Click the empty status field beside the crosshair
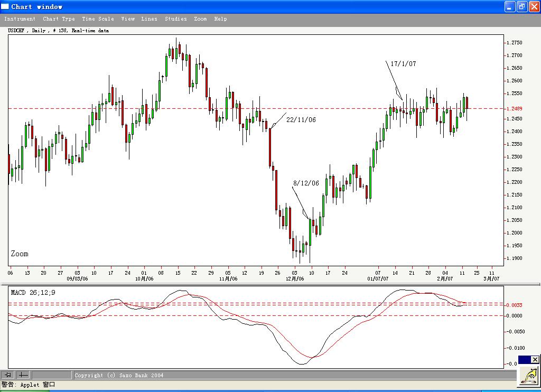541x392 pixels. pyautogui.click(x=51, y=375)
